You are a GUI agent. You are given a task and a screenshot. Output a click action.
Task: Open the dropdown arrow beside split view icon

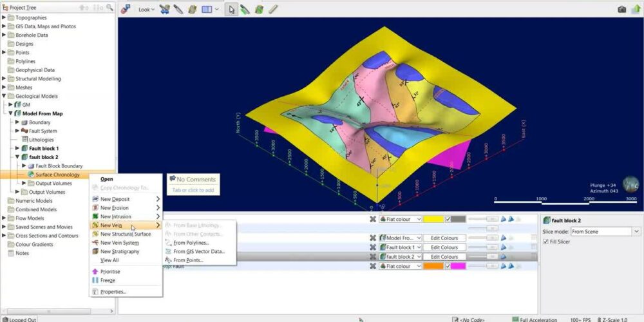point(217,9)
